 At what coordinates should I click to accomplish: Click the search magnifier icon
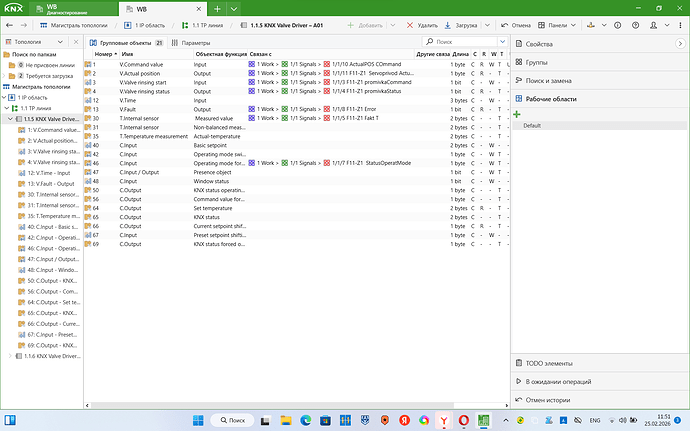click(429, 42)
